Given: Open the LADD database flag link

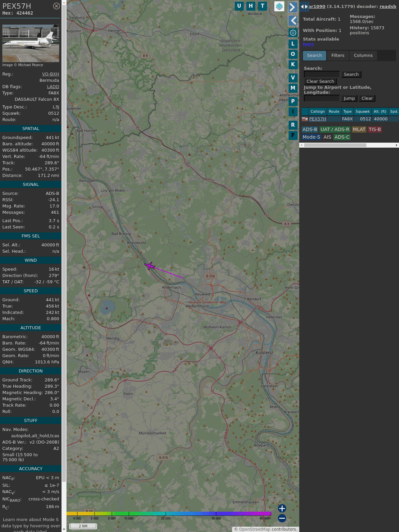Looking at the screenshot, I should (x=53, y=87).
